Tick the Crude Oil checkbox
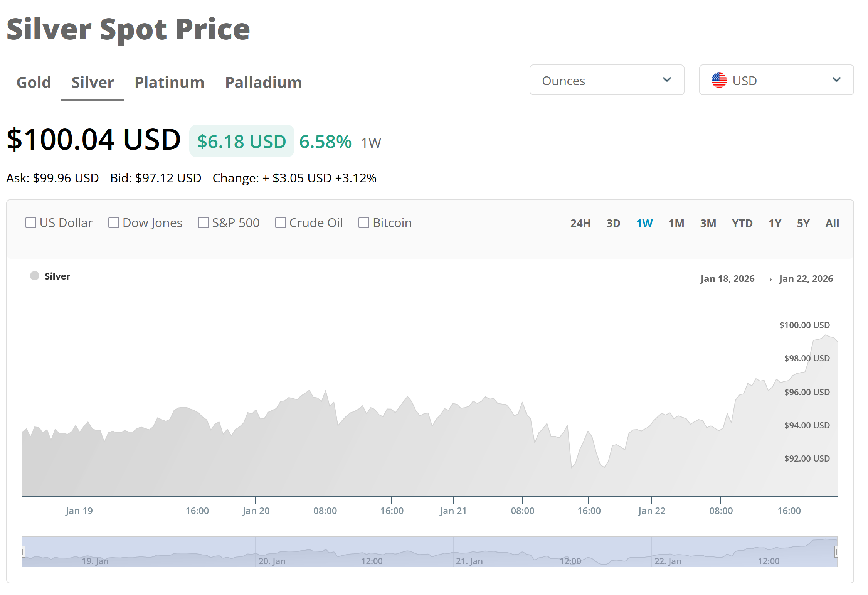 (x=281, y=222)
